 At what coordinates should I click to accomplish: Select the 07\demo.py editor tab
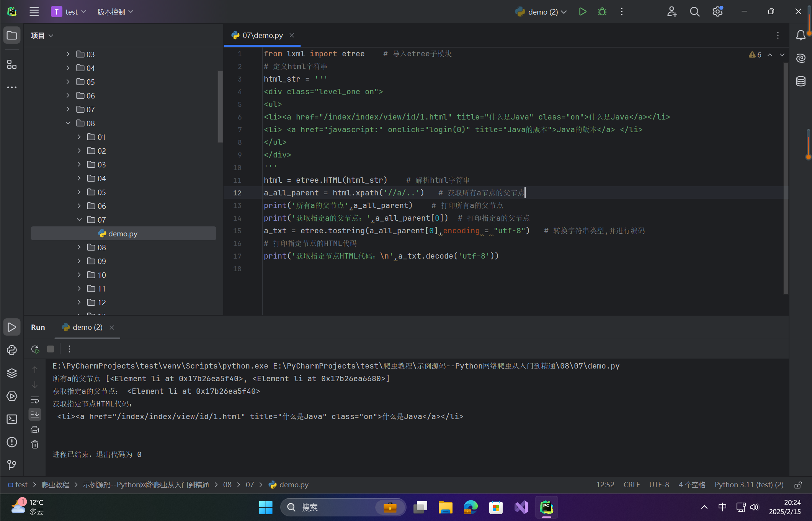pos(262,35)
